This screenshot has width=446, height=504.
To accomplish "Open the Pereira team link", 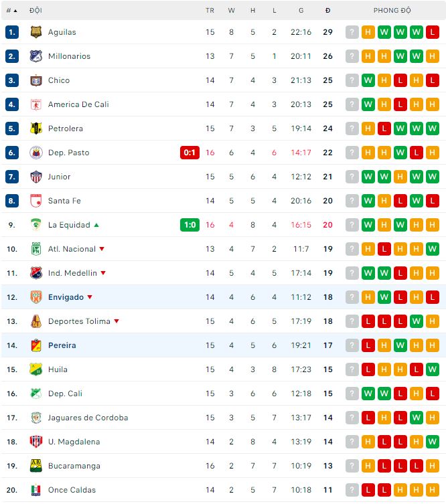I will [x=62, y=345].
